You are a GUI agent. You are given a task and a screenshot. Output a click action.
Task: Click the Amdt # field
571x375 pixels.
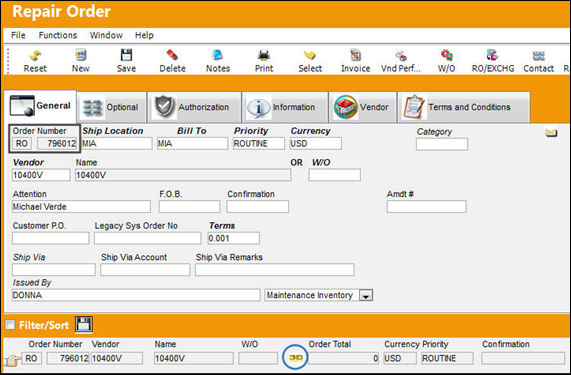pos(426,206)
